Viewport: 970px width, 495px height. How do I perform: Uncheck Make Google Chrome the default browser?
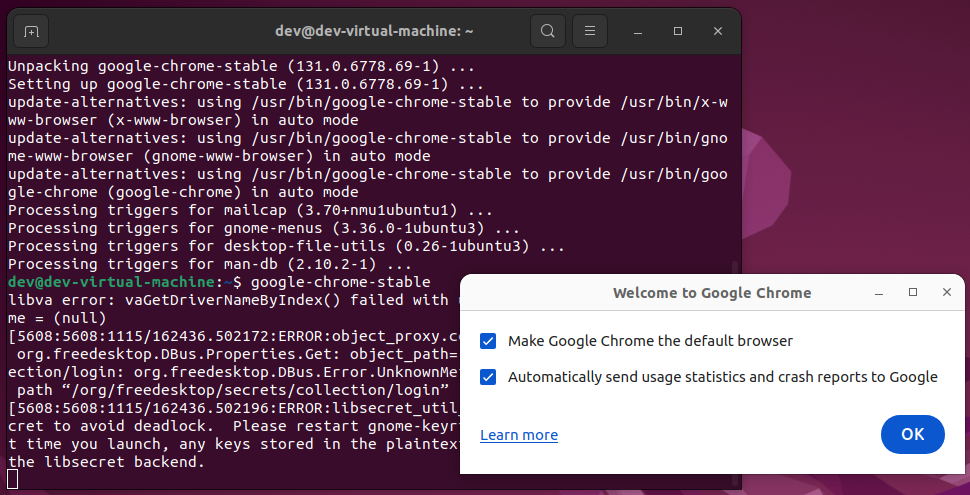pyautogui.click(x=488, y=341)
